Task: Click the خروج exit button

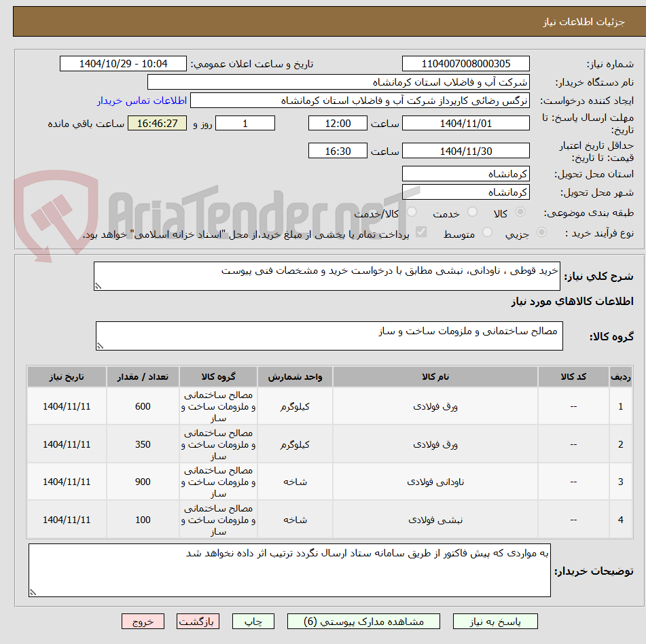Action: click(x=143, y=621)
